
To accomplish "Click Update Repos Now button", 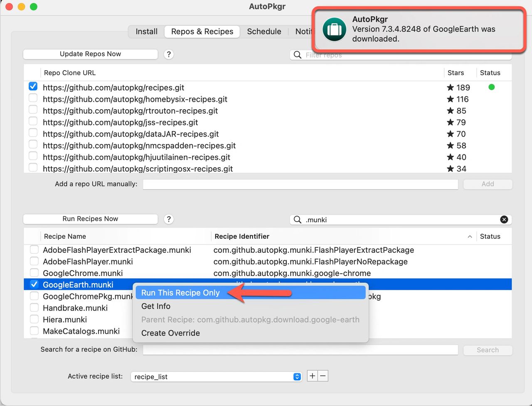I will 91,54.
